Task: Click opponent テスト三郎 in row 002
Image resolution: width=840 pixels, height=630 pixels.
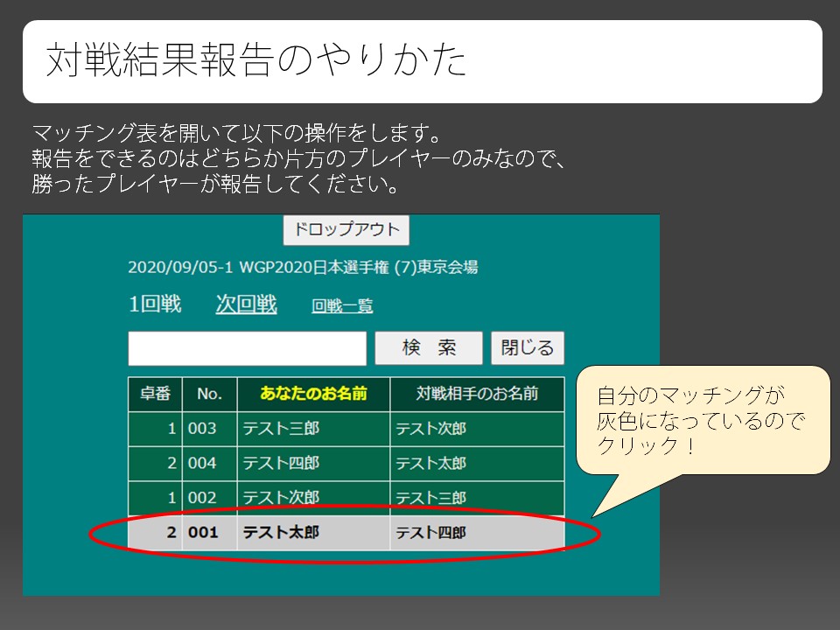Action: [x=430, y=498]
